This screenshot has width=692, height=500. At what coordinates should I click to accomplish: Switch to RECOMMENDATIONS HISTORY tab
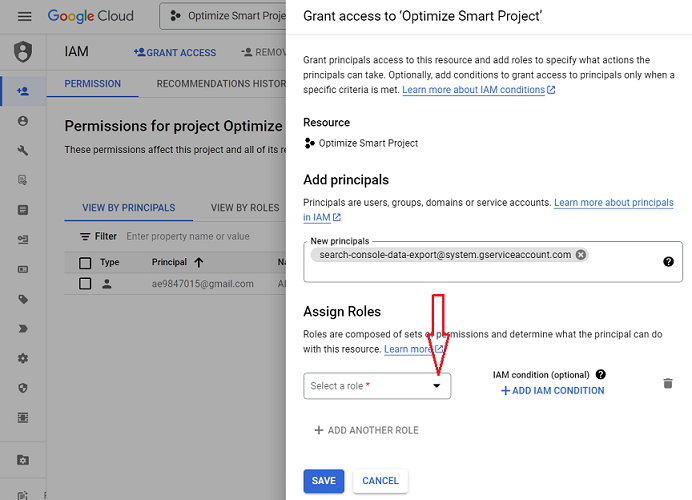pos(221,84)
